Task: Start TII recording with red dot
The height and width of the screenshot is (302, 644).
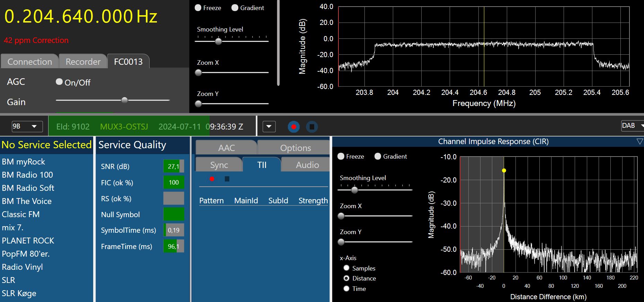Action: (x=212, y=179)
